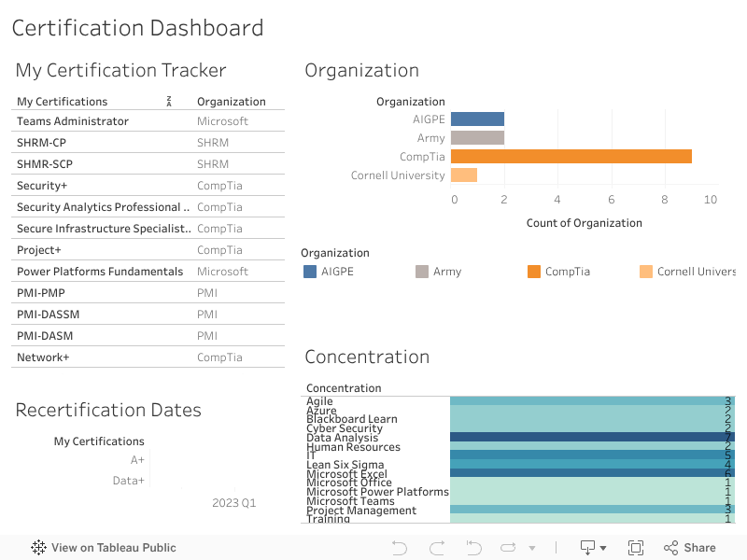Screen dimensions: 747x560
Task: Enter full screen mode
Action: (x=636, y=548)
